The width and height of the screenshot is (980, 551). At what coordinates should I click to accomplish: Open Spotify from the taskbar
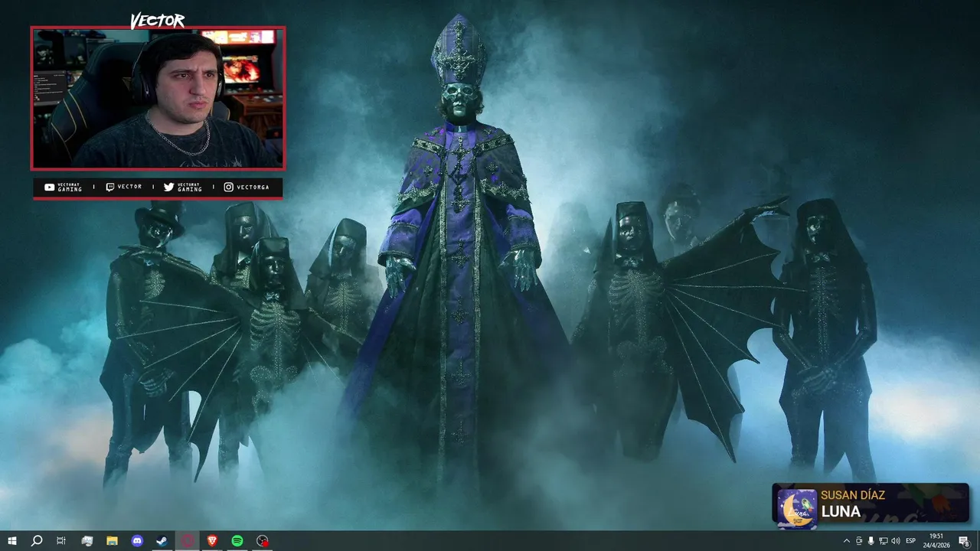[237, 541]
